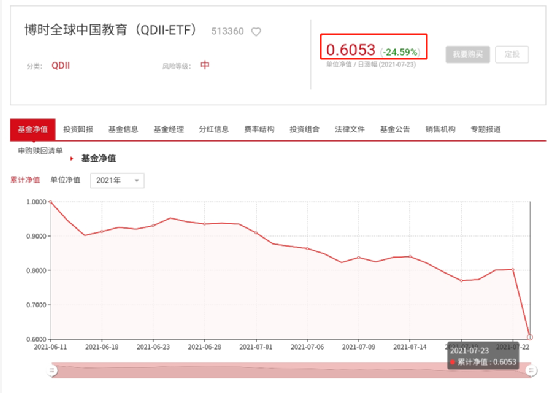Switch to the 投资组合 tab
The image size is (553, 393).
click(x=304, y=129)
